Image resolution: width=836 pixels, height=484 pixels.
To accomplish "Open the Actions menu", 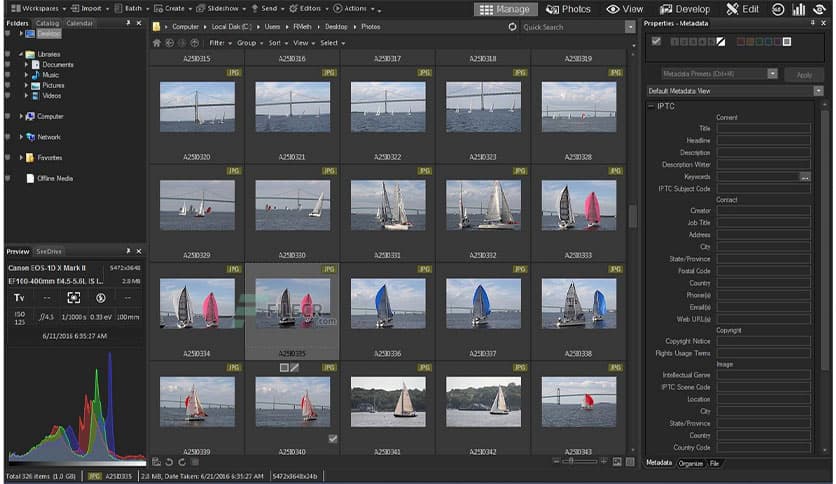I will [x=354, y=9].
